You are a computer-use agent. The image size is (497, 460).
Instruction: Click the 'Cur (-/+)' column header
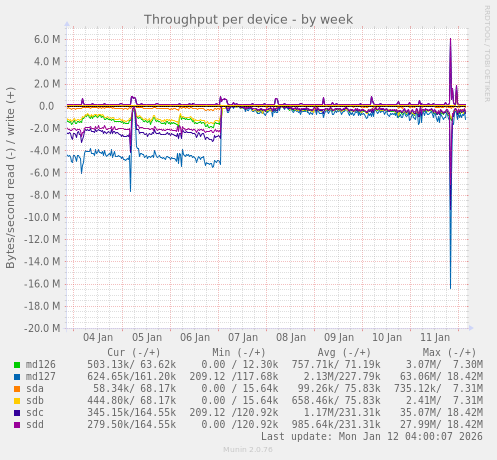(x=134, y=353)
